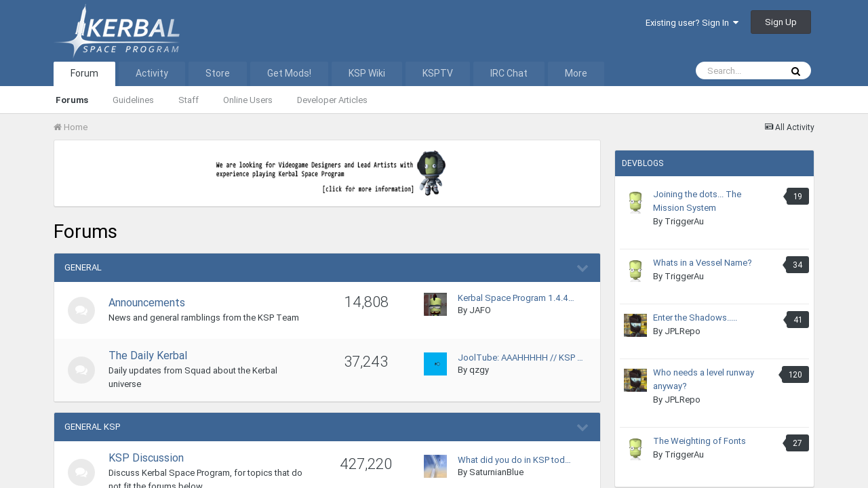Image resolution: width=868 pixels, height=488 pixels.
Task: Click the Kerbal Space Program logo
Action: click(x=117, y=31)
